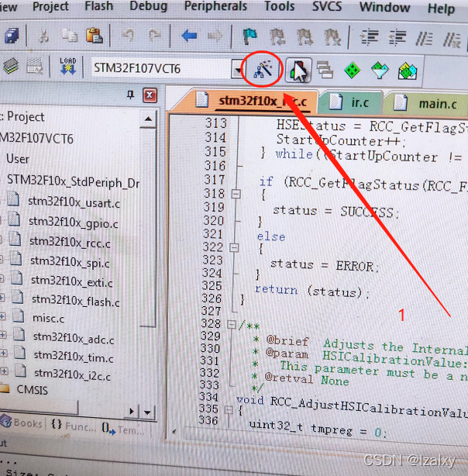Clear all bookmarks icon
The image size is (468, 476).
click(332, 38)
